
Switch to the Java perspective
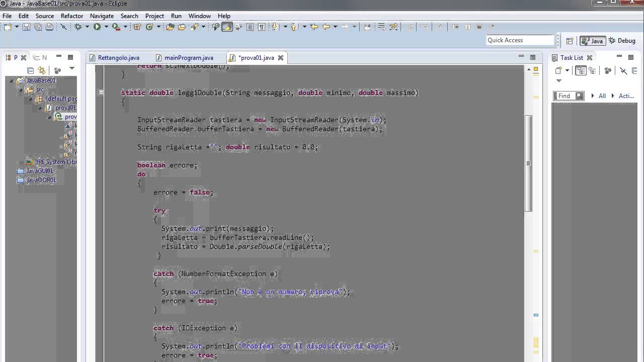(x=592, y=41)
